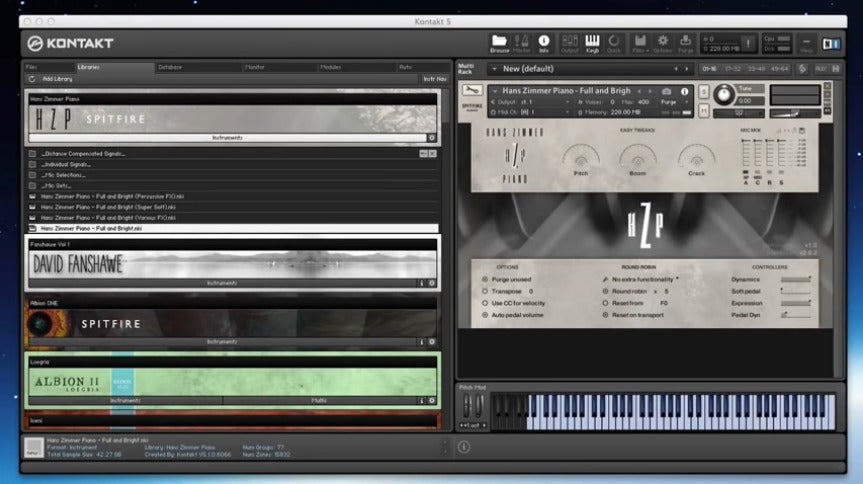Open the New (default) multi rack dropdown
The height and width of the screenshot is (484, 863).
point(495,69)
